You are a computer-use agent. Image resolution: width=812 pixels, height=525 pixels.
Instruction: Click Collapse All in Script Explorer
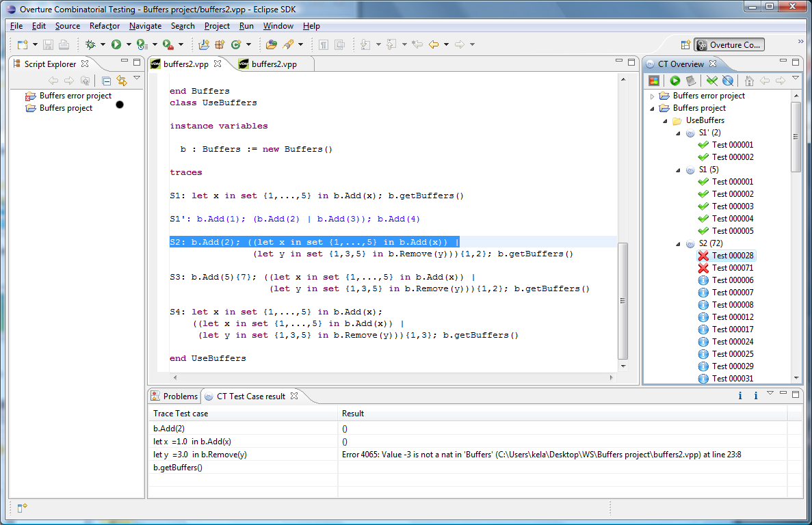pyautogui.click(x=106, y=81)
